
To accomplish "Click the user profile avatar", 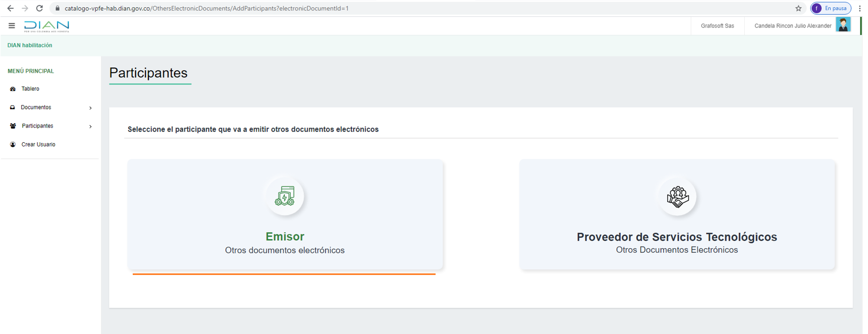I will click(843, 25).
